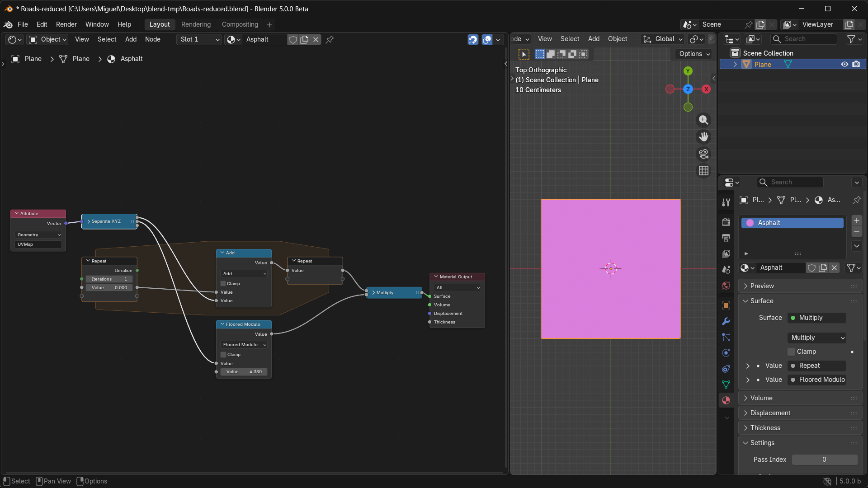
Task: Open the Geometry type dropdown on Attribute node
Action: (x=38, y=235)
